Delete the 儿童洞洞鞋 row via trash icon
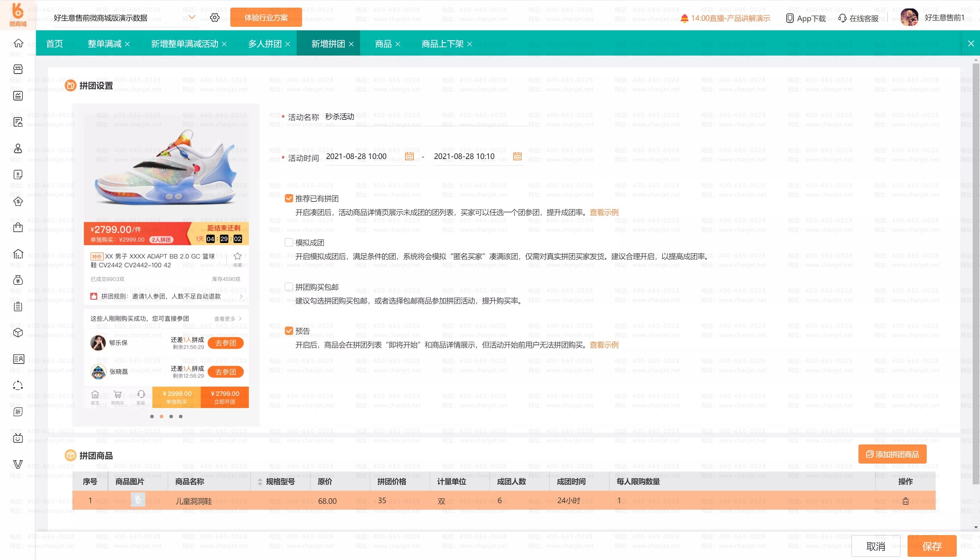This screenshot has height=560, width=980. coord(905,501)
